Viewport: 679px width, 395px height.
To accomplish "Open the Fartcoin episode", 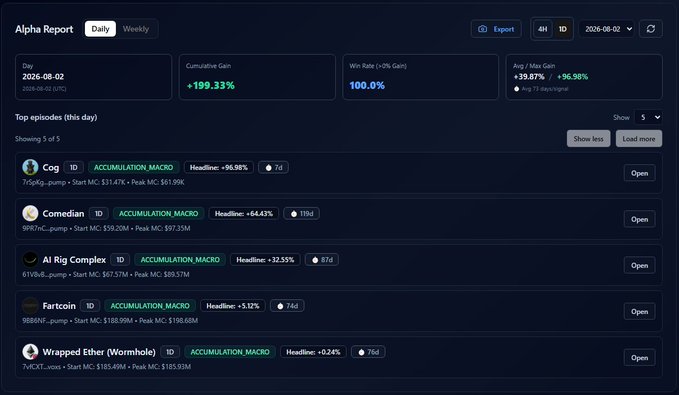I will point(640,311).
